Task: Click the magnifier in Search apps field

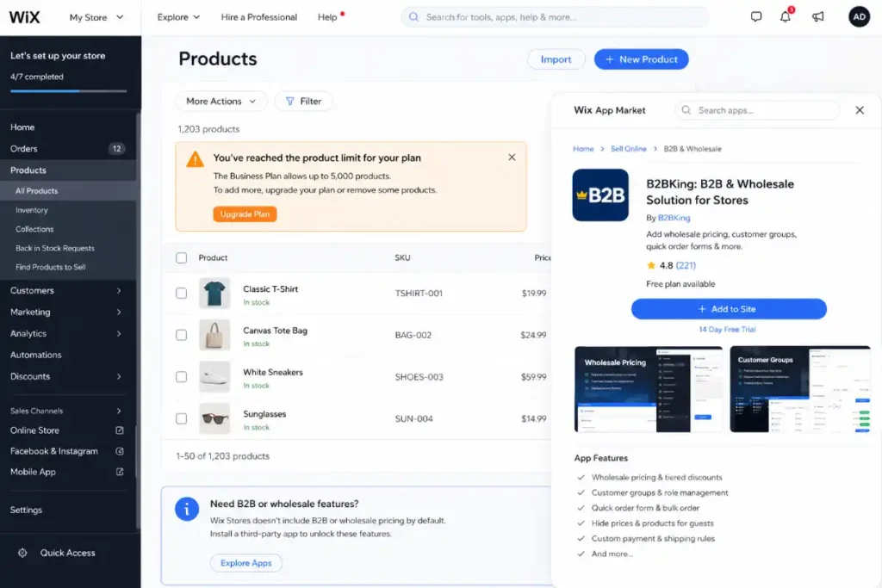Action: click(686, 110)
